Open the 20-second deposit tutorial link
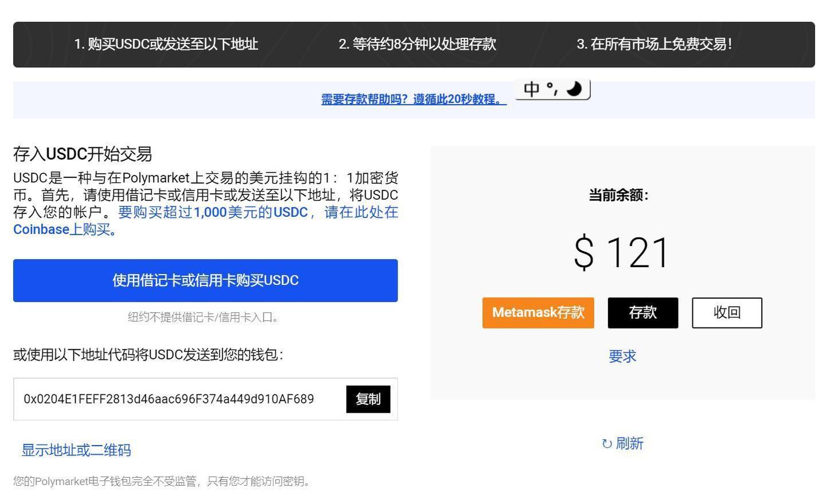The height and width of the screenshot is (504, 826). click(414, 99)
